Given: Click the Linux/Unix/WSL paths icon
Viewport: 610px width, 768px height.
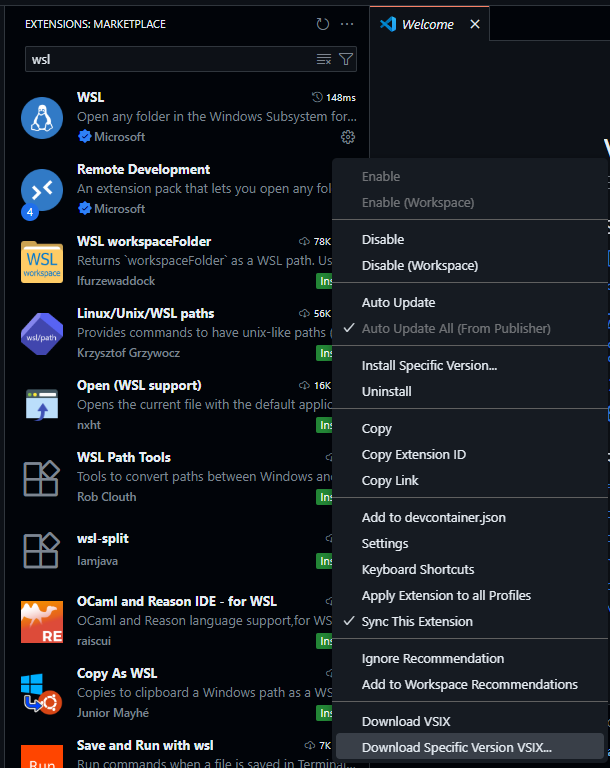Looking at the screenshot, I should 42,334.
